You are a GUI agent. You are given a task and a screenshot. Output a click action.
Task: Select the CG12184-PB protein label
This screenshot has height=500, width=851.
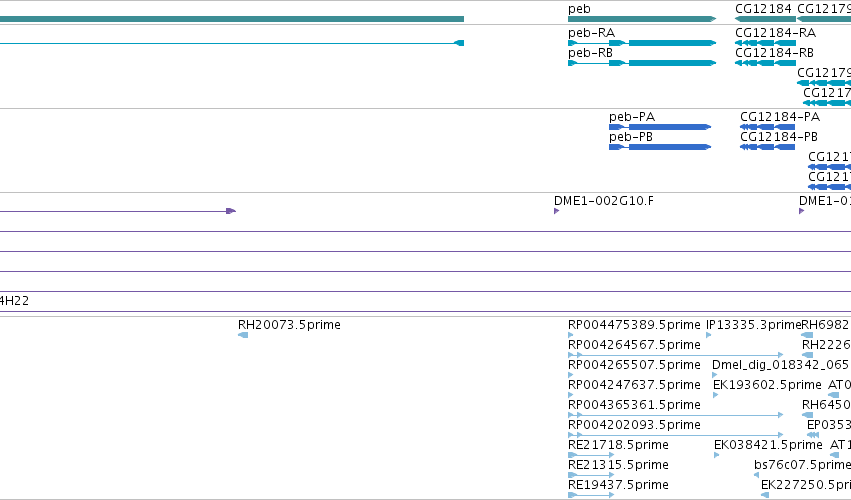coord(779,137)
